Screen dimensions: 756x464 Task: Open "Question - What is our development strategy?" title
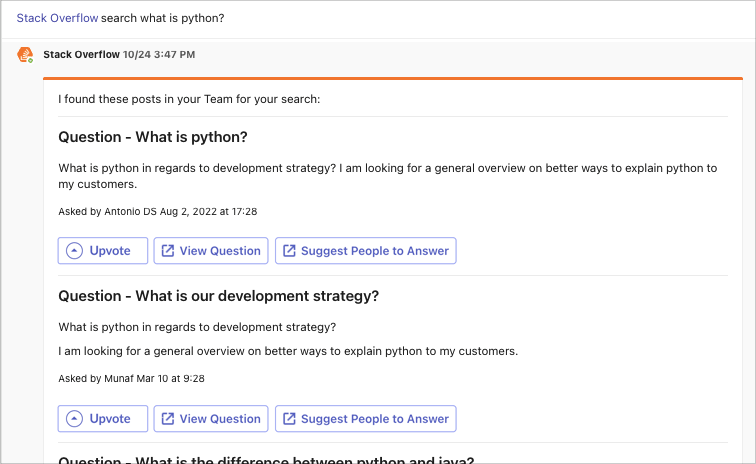(x=218, y=296)
